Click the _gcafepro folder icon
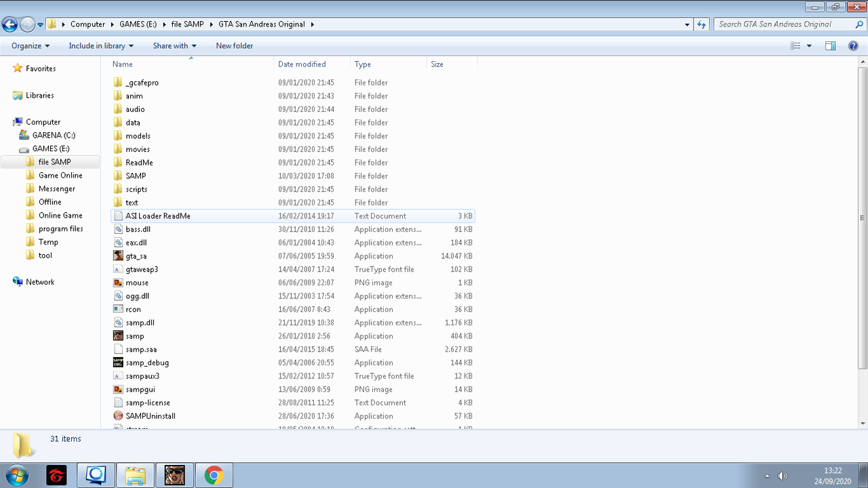Screen dimensions: 868x488 119,83
